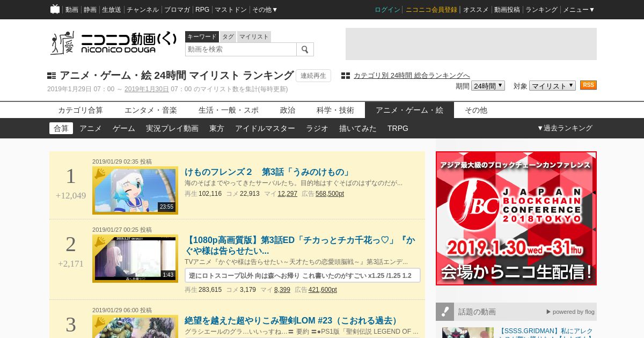The image size is (644, 338).
Task: Select アニメ・ゲーム・絵 category tab
Action: (409, 110)
